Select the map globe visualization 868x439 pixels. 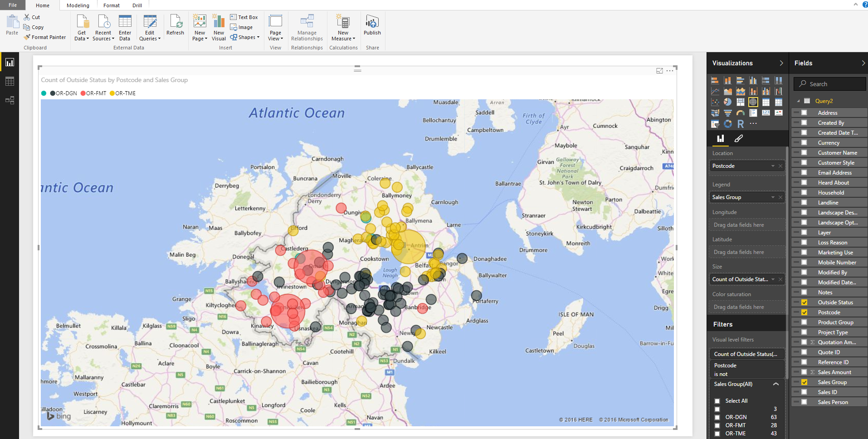753,102
